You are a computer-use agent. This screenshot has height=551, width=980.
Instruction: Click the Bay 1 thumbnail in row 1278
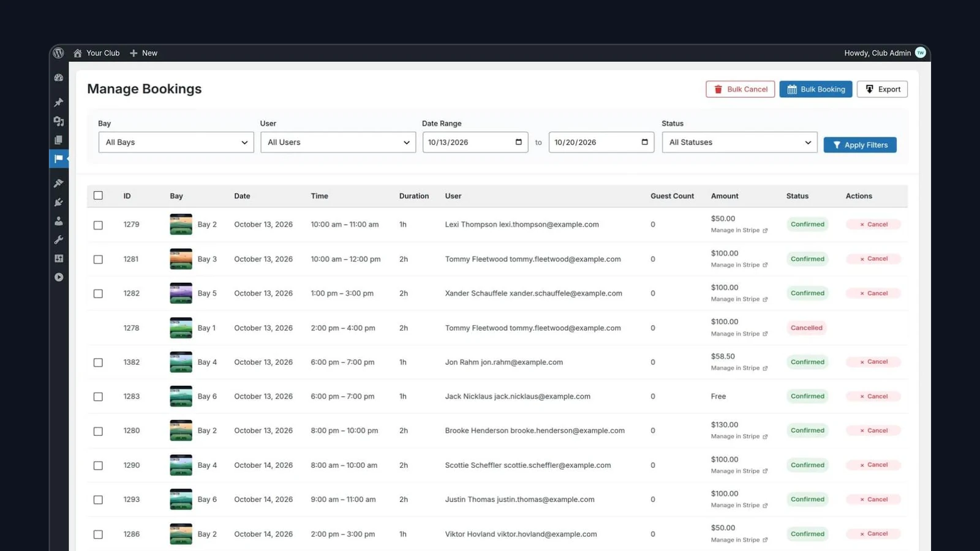(181, 328)
